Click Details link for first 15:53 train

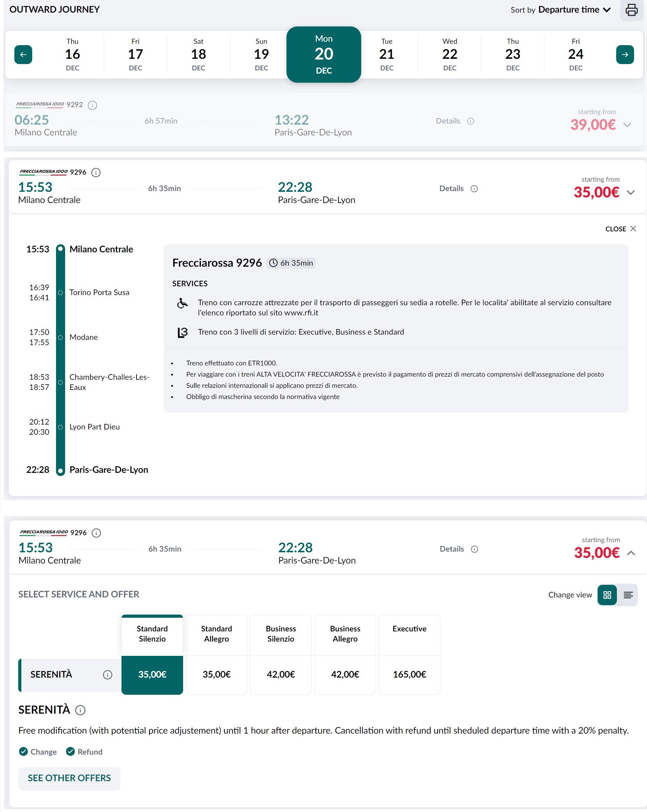(x=451, y=189)
